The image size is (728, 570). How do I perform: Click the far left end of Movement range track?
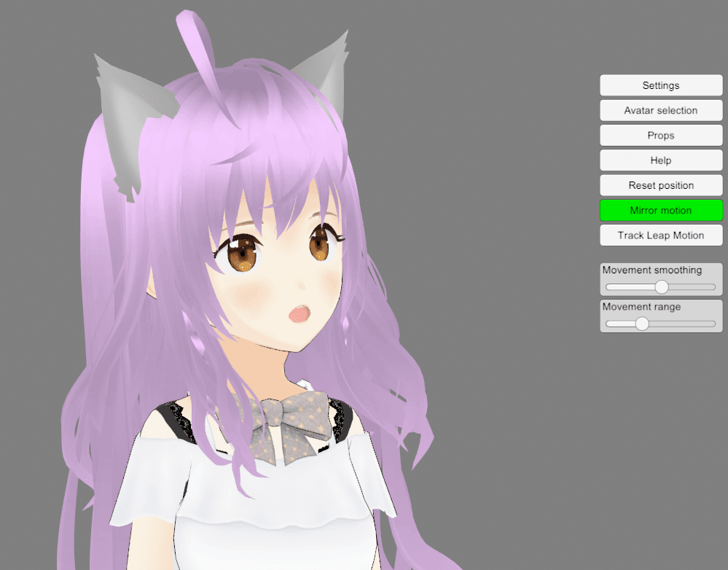pyautogui.click(x=608, y=324)
